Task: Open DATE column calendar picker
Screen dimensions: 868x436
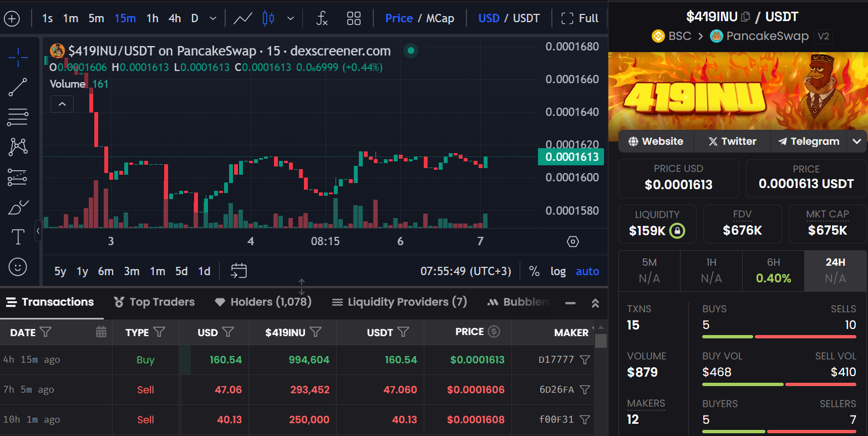Action: [x=101, y=332]
